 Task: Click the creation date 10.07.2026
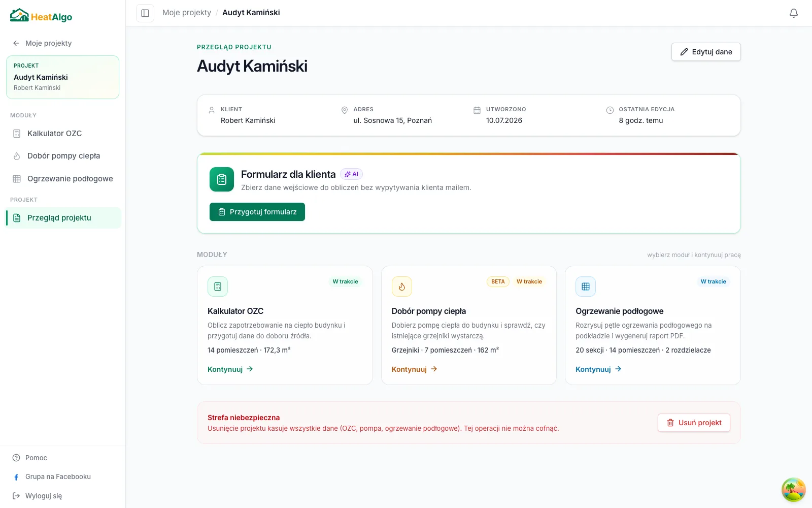click(x=504, y=120)
